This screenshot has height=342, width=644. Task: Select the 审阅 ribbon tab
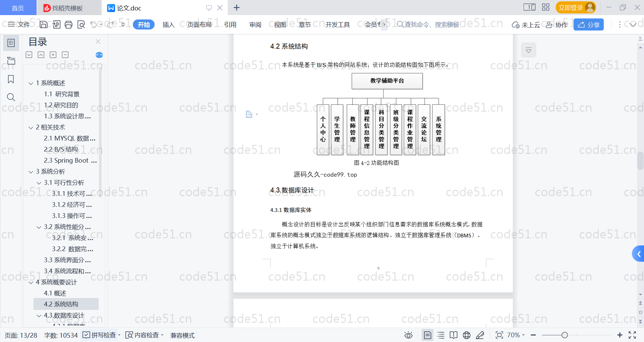[x=255, y=24]
